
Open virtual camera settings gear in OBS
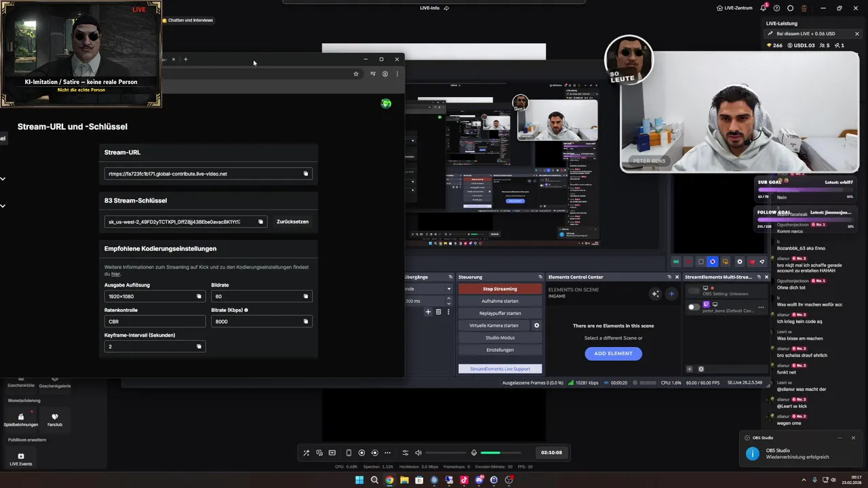pos(536,325)
